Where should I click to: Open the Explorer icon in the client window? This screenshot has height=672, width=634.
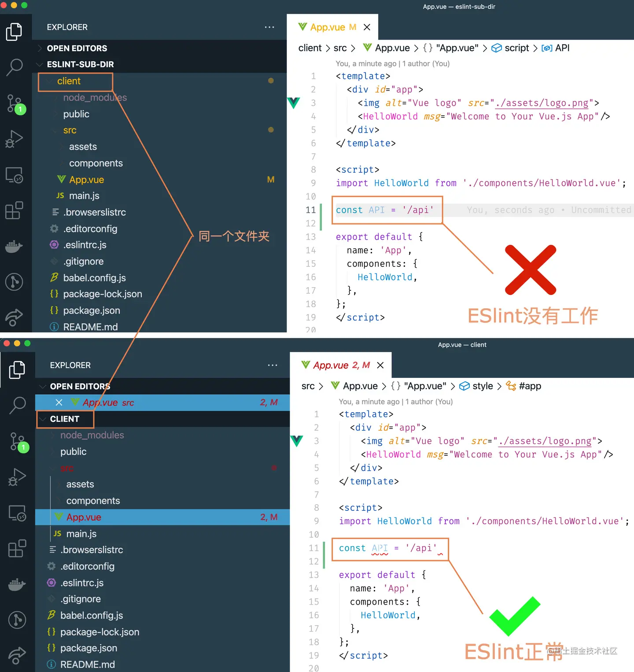coord(17,370)
